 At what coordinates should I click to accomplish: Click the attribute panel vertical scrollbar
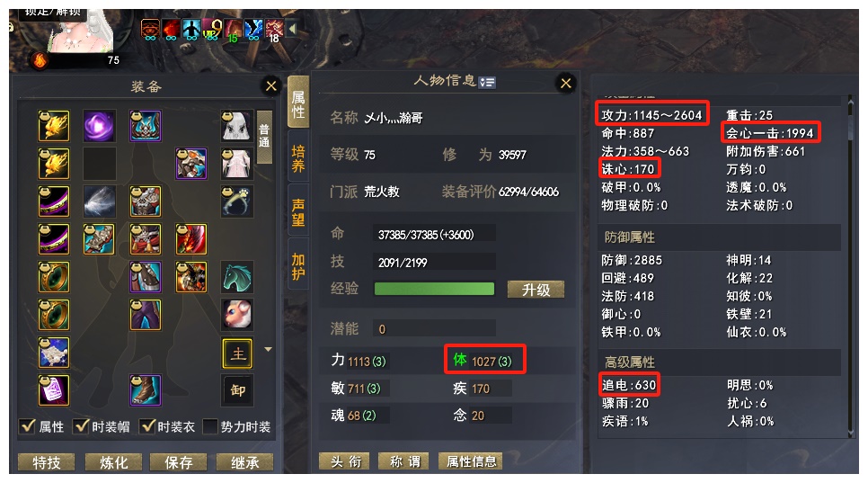click(x=851, y=266)
